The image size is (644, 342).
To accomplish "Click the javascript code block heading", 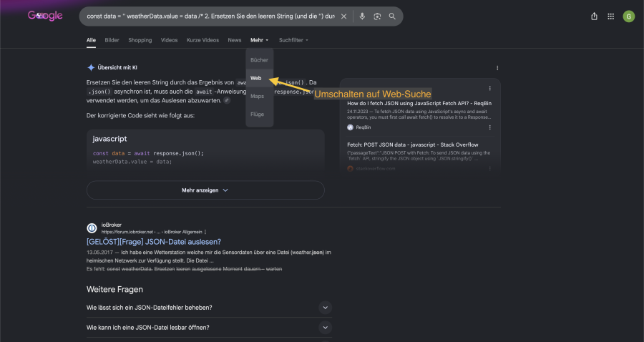I will (109, 139).
